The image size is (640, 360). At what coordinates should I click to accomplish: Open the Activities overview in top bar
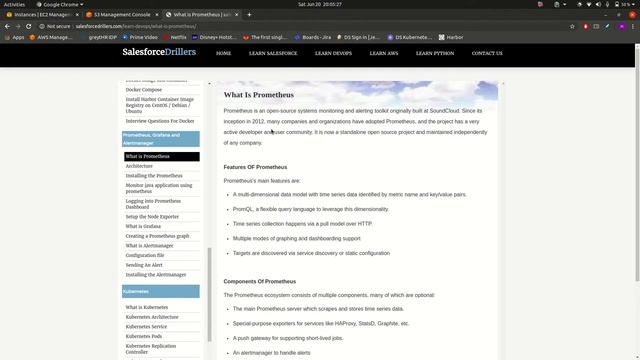pos(14,4)
